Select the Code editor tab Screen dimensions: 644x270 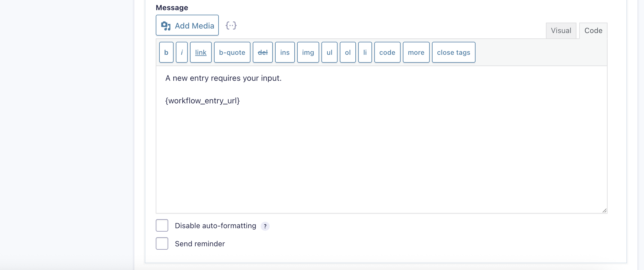coord(593,31)
